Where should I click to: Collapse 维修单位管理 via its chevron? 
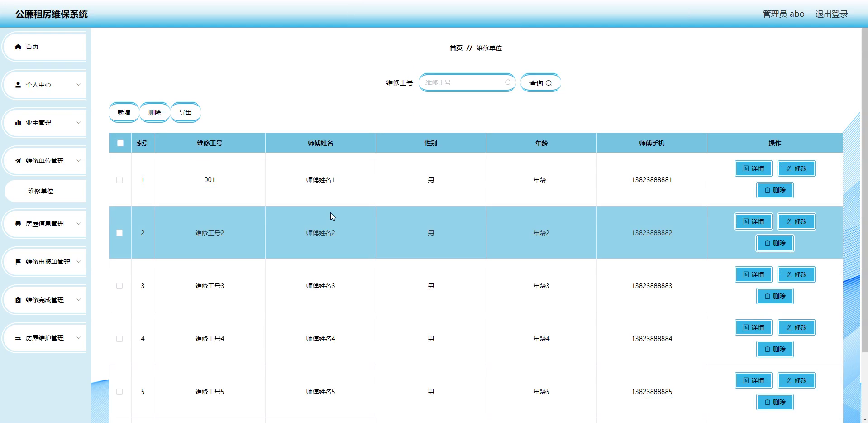click(x=78, y=161)
